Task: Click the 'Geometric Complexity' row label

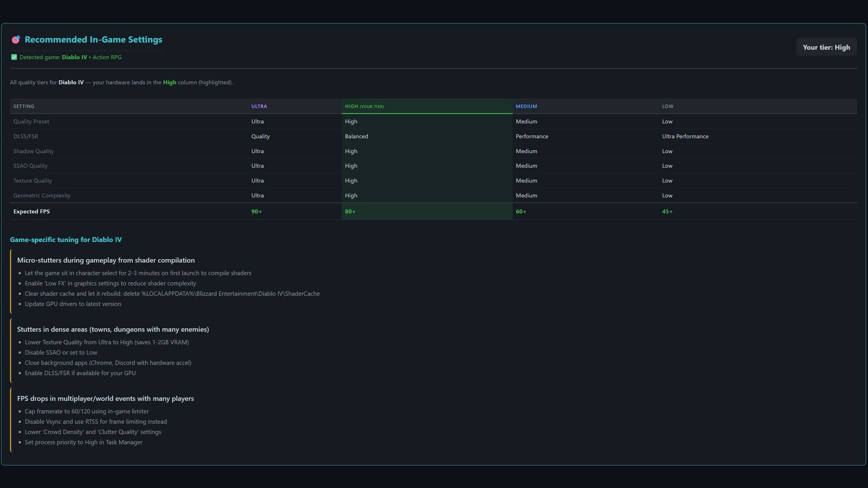Action: 42,196
